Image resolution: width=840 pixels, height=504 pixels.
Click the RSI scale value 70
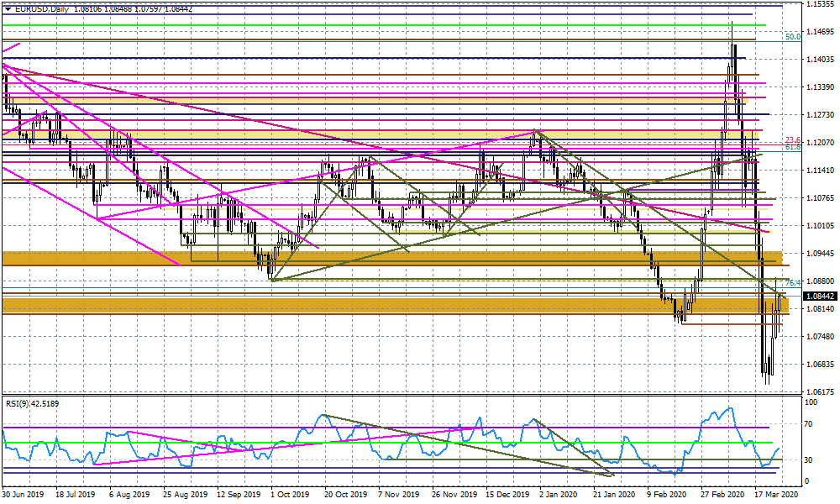pyautogui.click(x=810, y=424)
